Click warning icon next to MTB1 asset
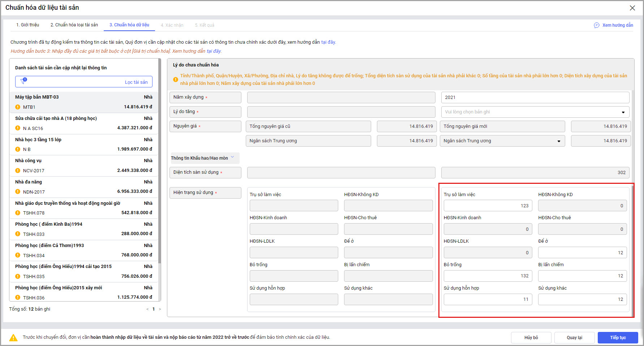644x346 pixels. 18,107
